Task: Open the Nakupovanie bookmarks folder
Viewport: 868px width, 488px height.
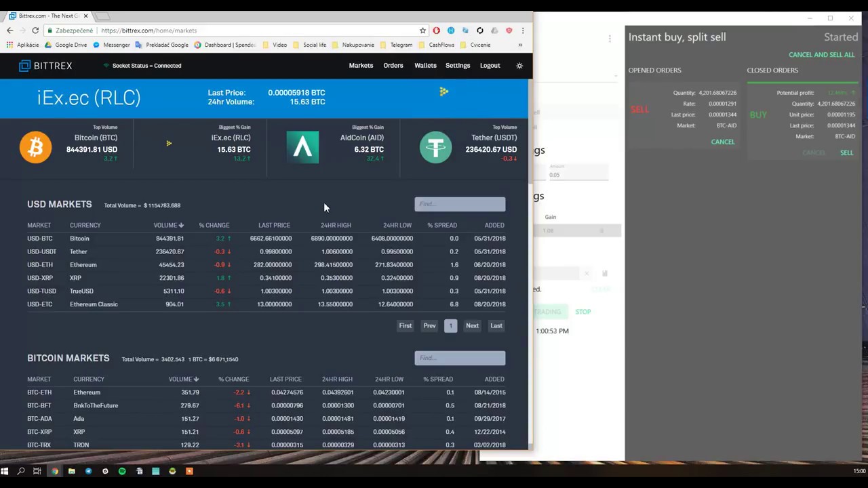Action: (x=353, y=45)
